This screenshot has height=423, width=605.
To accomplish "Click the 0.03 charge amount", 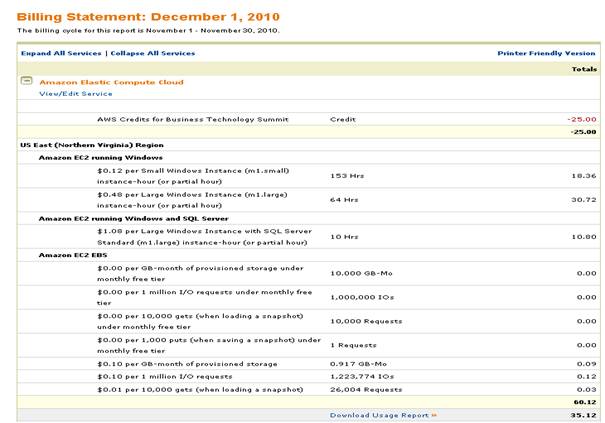I will pyautogui.click(x=586, y=389).
